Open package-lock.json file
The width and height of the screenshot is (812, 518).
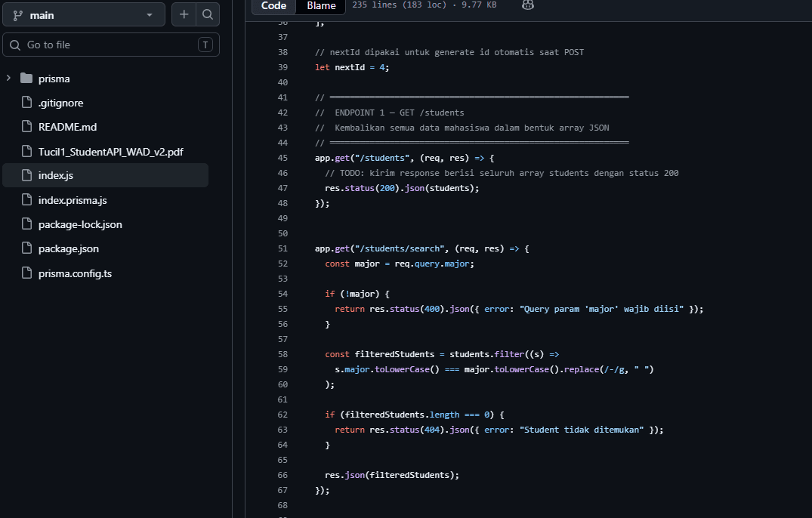pos(80,224)
